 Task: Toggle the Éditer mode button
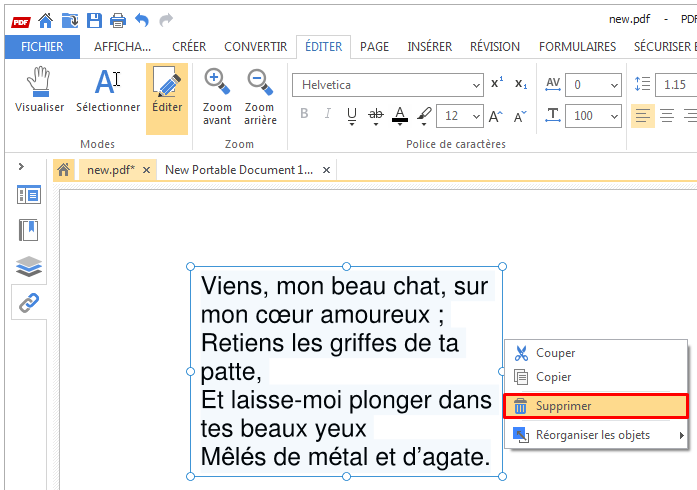[x=167, y=99]
